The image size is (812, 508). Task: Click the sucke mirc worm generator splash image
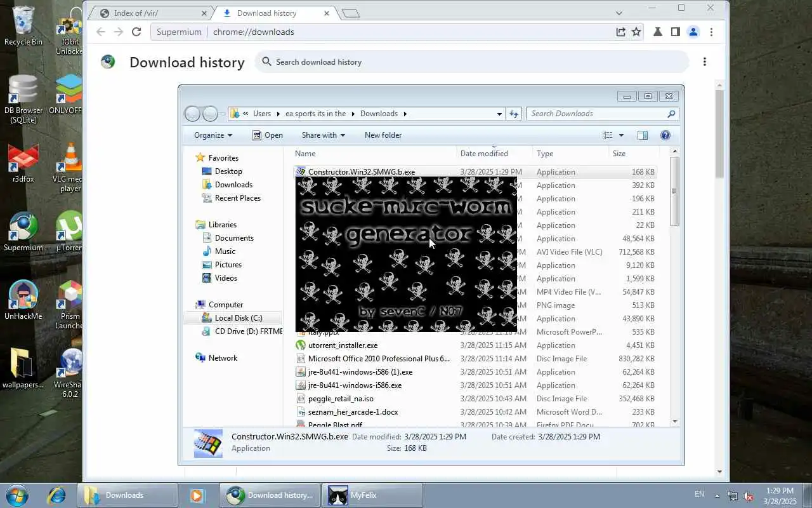[407, 255]
